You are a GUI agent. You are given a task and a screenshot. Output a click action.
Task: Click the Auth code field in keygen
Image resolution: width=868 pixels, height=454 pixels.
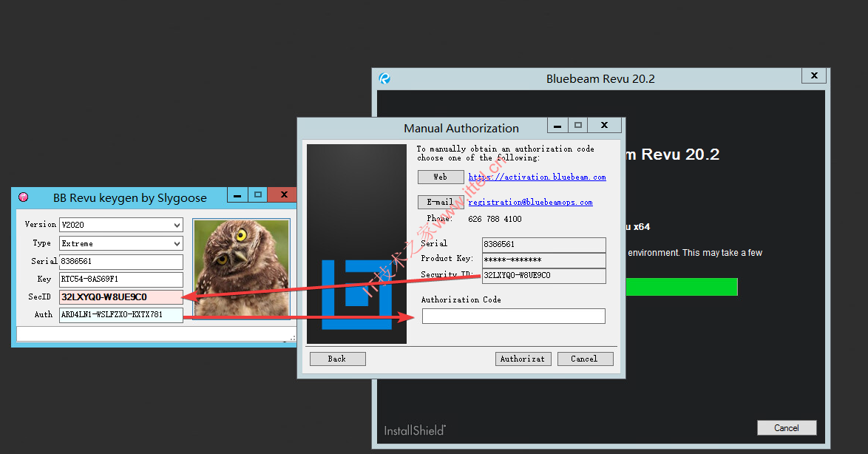[121, 315]
